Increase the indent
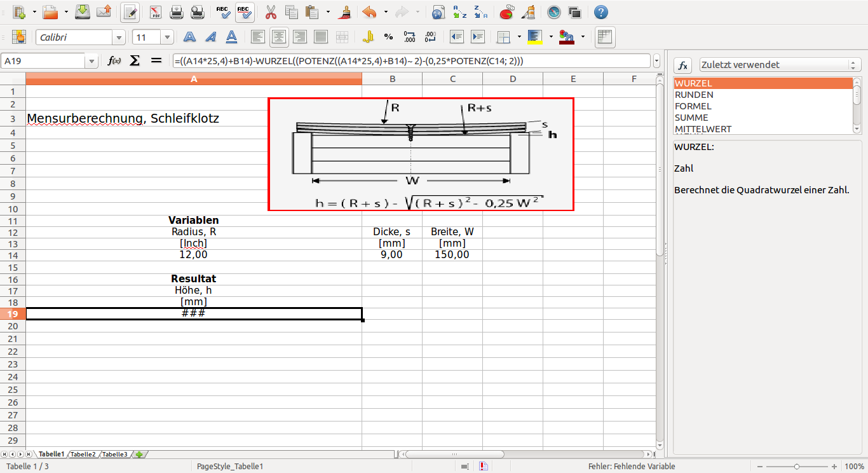 477,37
